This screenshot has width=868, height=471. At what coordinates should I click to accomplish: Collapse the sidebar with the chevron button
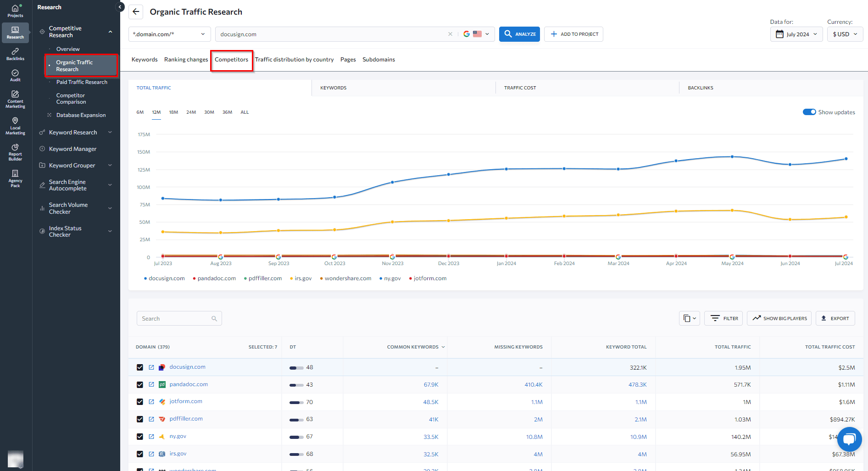[x=120, y=7]
